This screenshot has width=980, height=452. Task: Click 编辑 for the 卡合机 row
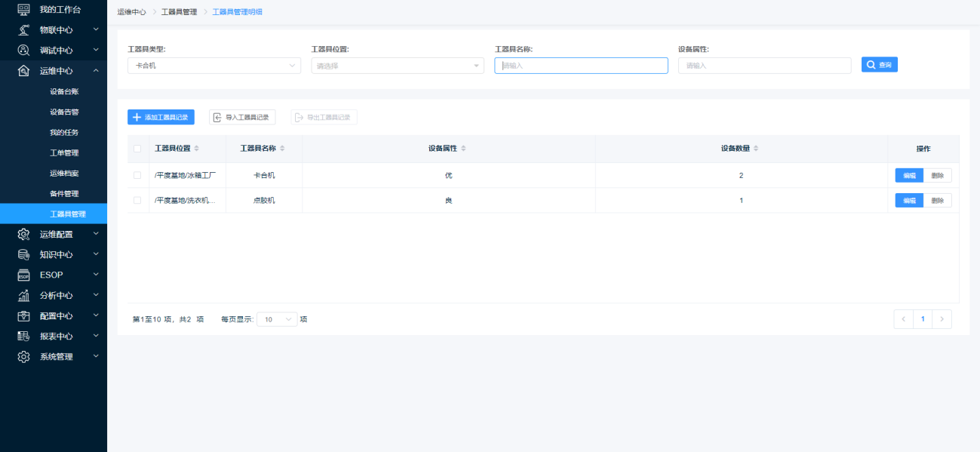(x=909, y=175)
